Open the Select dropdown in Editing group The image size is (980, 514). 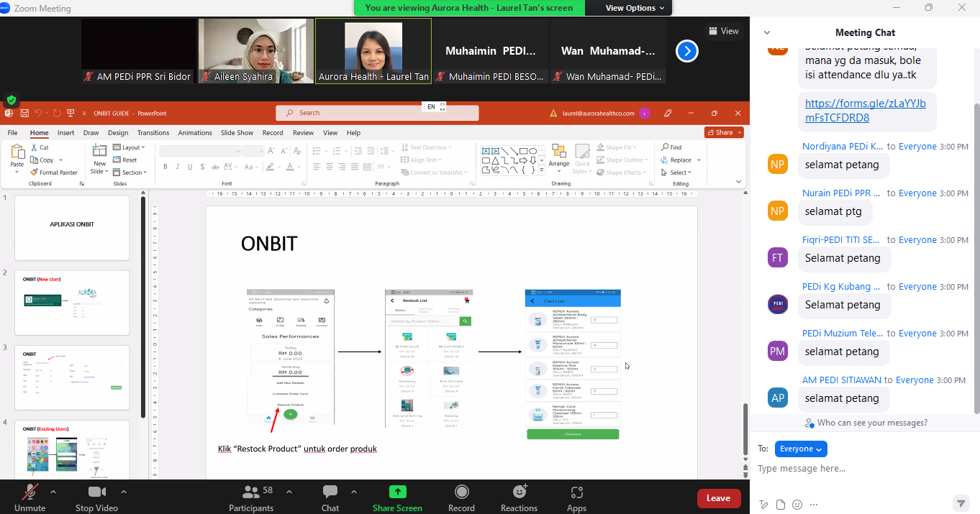pos(676,173)
